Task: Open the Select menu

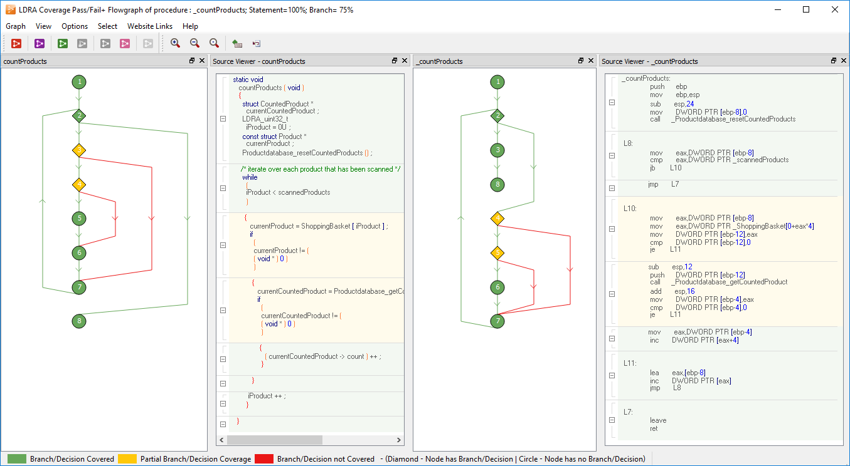Action: click(107, 26)
